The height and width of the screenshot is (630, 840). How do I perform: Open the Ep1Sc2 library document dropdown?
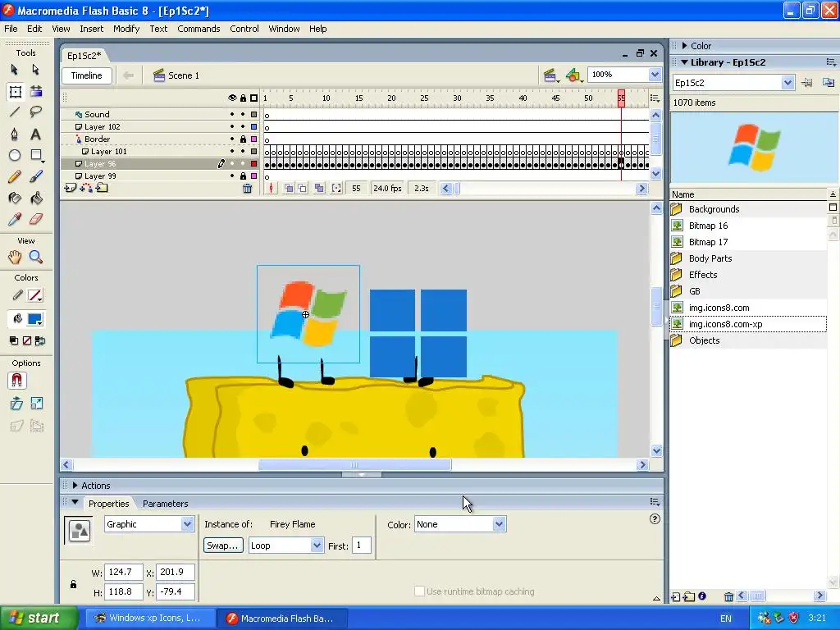pos(787,83)
